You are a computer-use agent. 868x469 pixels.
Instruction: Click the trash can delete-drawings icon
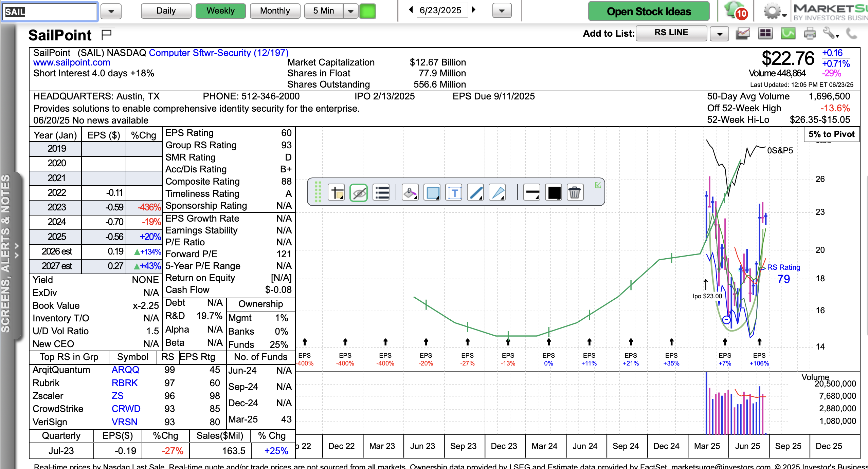pyautogui.click(x=574, y=193)
